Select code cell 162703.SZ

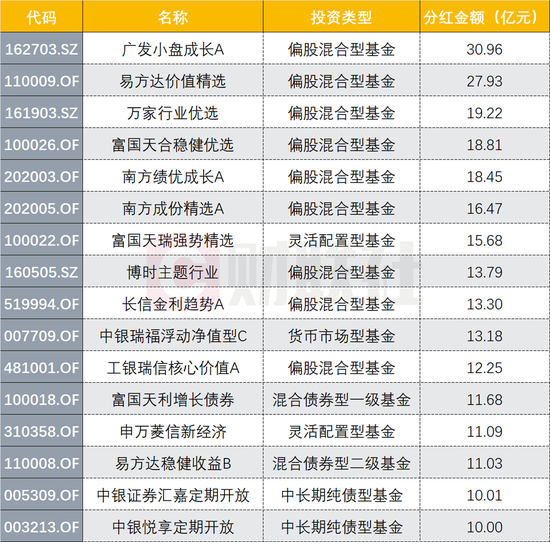click(41, 49)
